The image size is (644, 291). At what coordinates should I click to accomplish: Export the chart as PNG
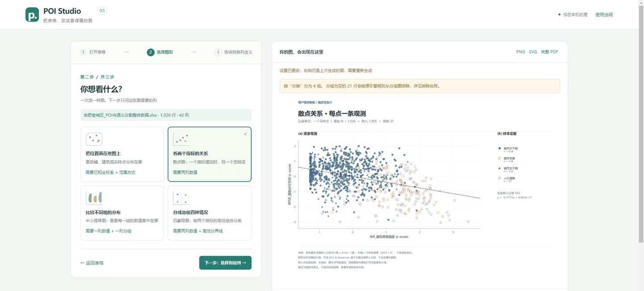click(520, 52)
